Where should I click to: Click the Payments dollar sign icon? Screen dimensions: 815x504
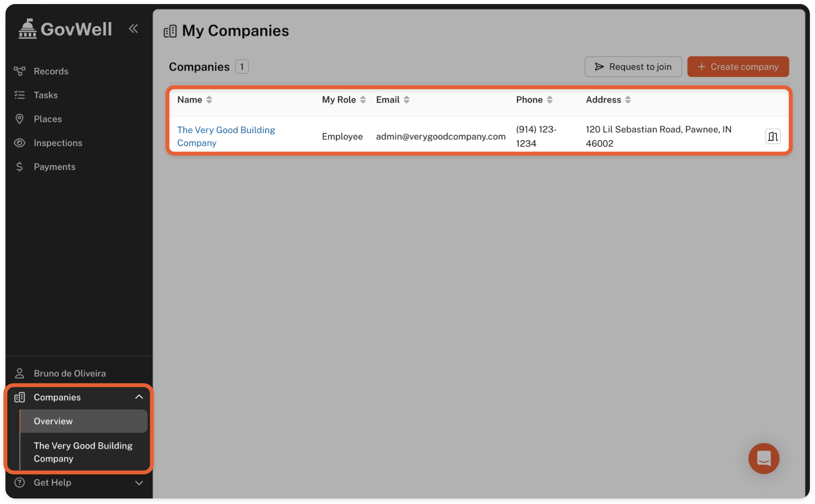click(x=19, y=167)
